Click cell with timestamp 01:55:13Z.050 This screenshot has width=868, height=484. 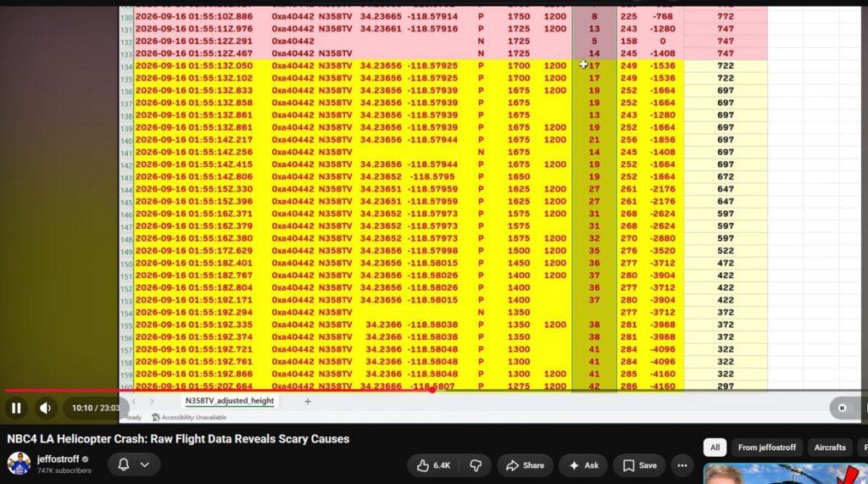click(194, 66)
